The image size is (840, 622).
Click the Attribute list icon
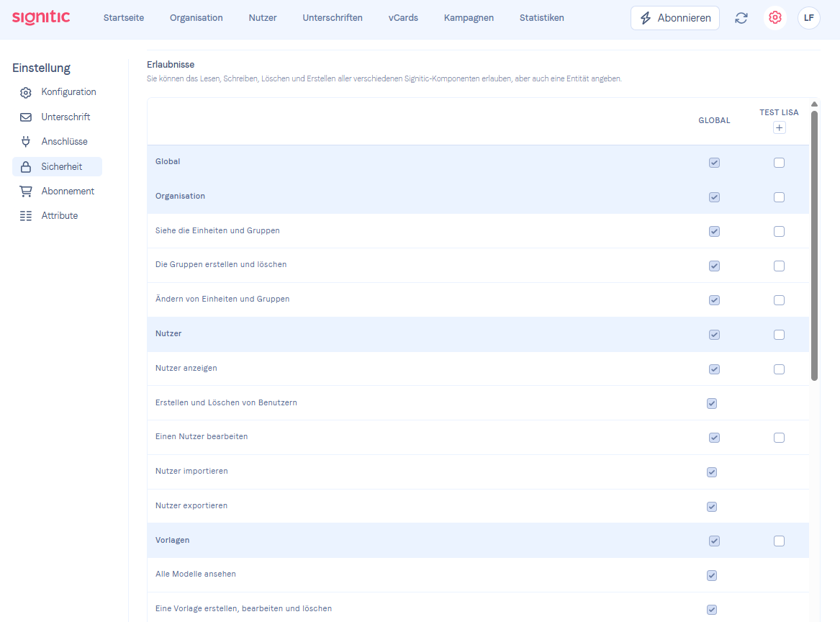click(x=26, y=216)
